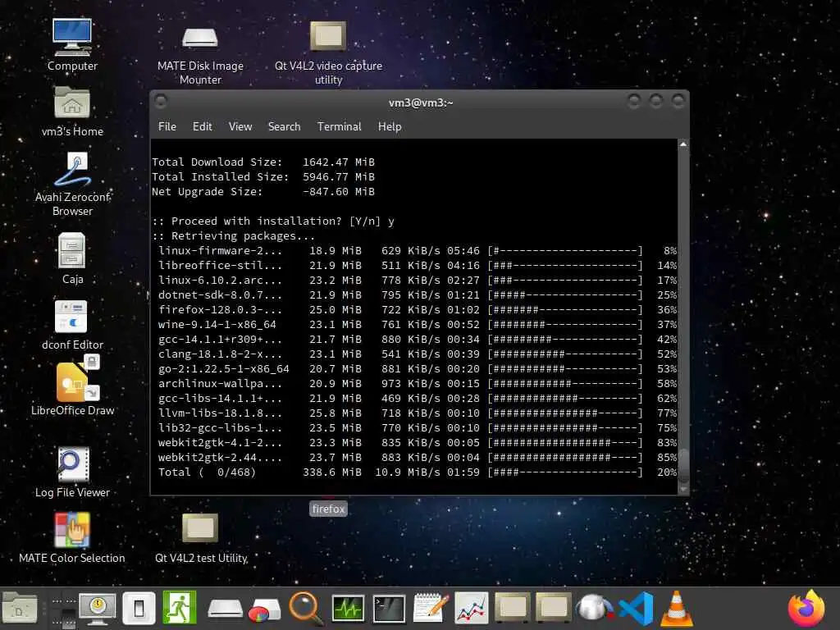Open the Terminal menu

point(339,126)
